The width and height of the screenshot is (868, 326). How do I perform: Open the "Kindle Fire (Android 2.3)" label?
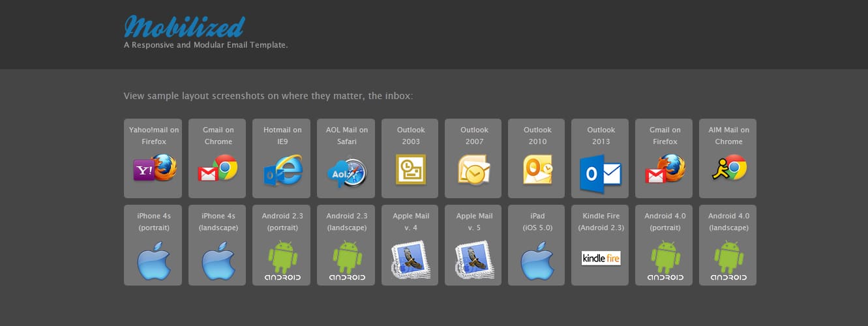pyautogui.click(x=601, y=222)
